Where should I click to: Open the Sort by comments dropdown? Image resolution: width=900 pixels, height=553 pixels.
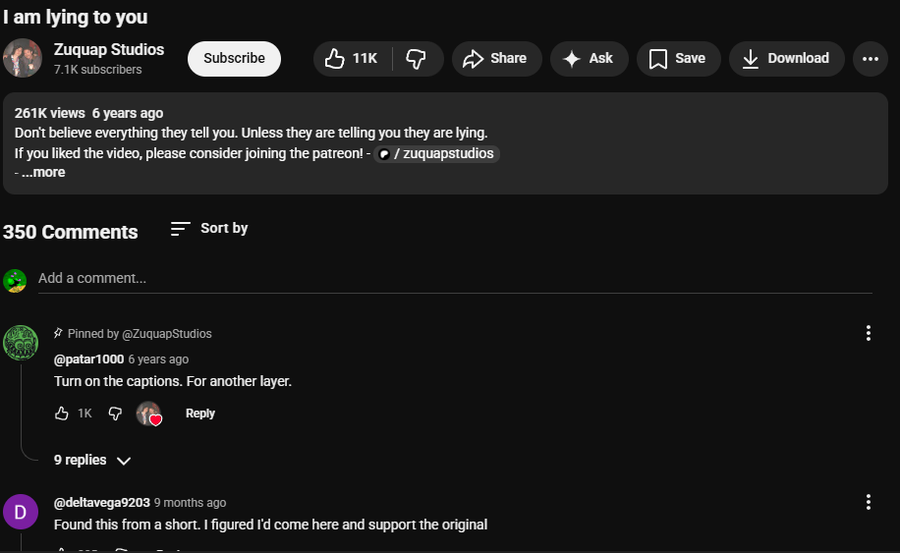tap(209, 229)
